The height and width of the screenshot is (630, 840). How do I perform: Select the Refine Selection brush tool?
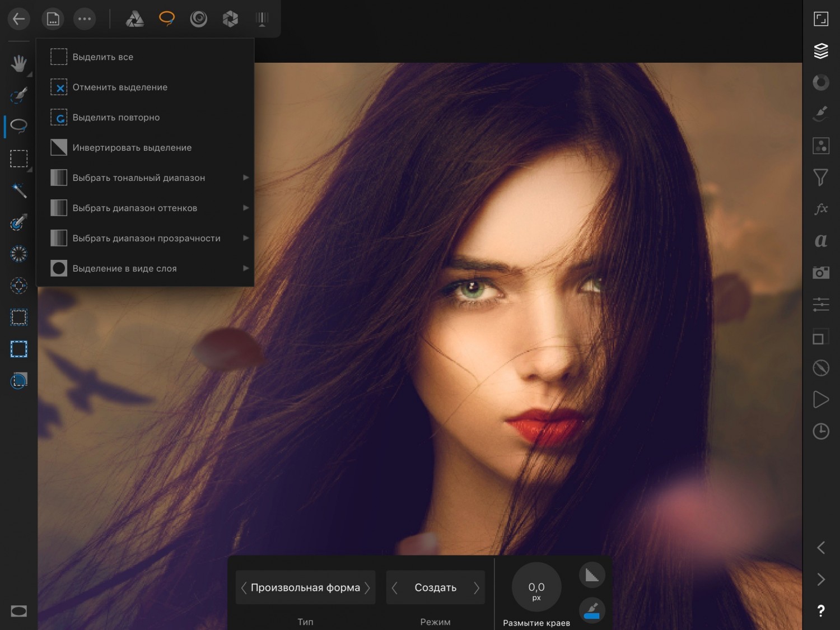pyautogui.click(x=19, y=222)
